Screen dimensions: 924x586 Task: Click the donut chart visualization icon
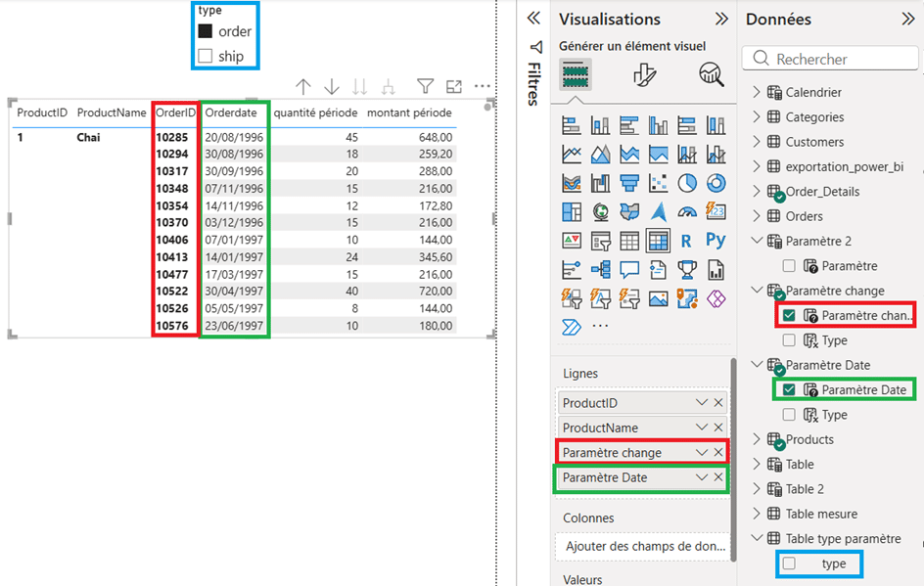pos(716,184)
